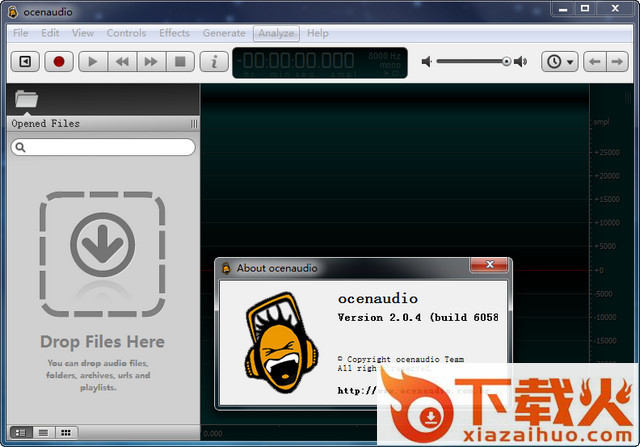This screenshot has height=447, width=640.
Task: Switch to compact list view
Action: click(x=43, y=433)
